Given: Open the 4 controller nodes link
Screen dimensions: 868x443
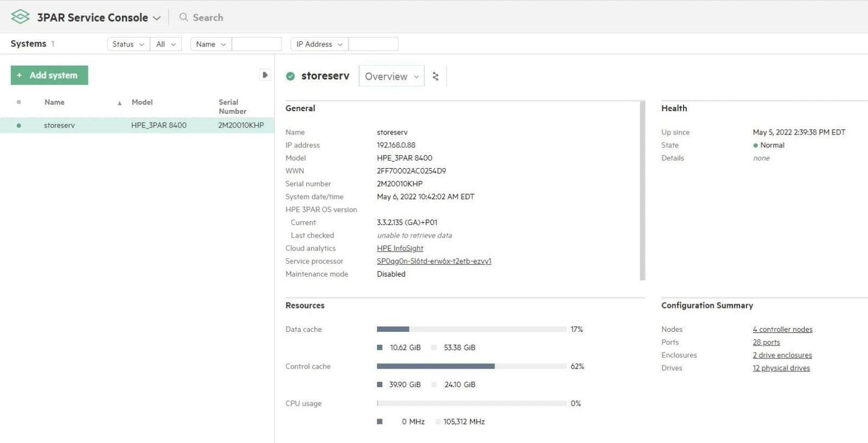Looking at the screenshot, I should (782, 329).
